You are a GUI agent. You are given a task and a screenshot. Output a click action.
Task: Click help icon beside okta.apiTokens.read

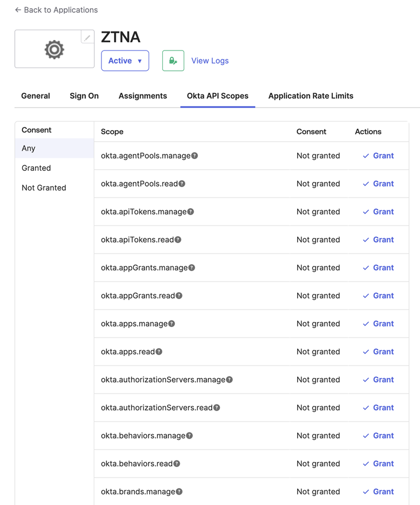pyautogui.click(x=178, y=240)
